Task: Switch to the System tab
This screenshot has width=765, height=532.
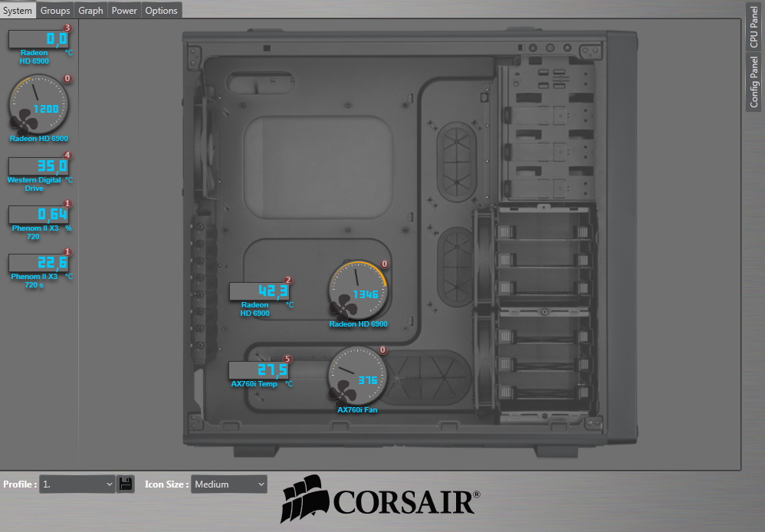Action: point(18,10)
